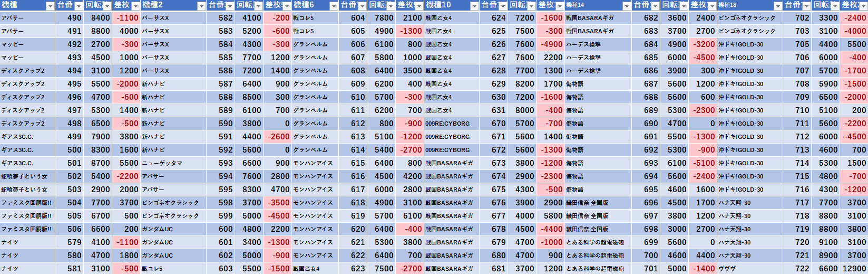Screen dimensions: 868x274
Task: Select グランベルム cell beside 台番 606
Action: [315, 44]
